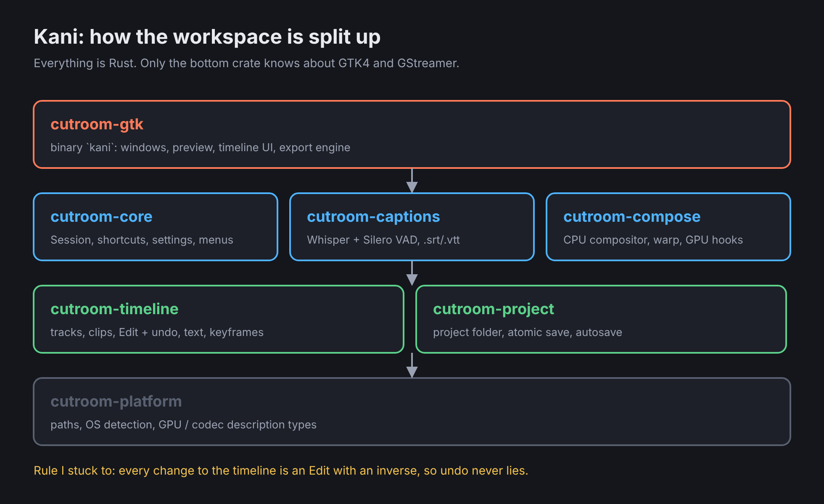Click the cutroom-timeline crate heading
This screenshot has height=504, width=824.
coord(114,309)
